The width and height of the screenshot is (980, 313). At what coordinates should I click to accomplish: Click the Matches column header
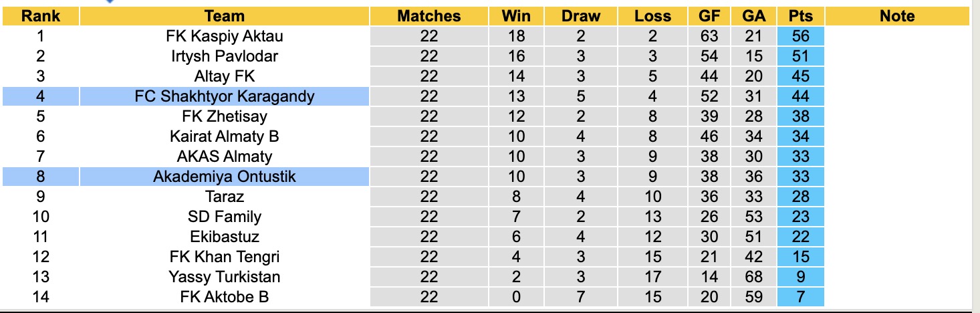pos(428,16)
